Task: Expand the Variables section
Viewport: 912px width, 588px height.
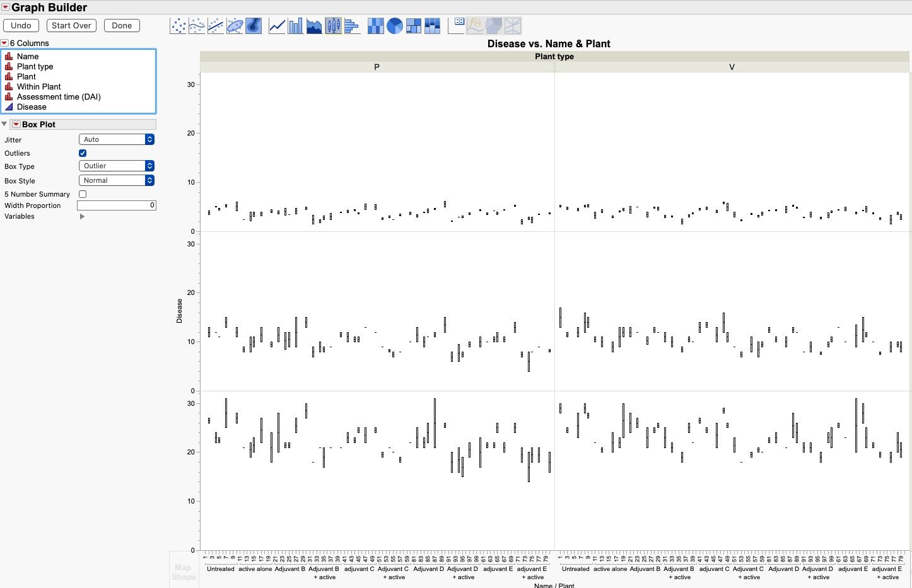Action: (x=81, y=216)
